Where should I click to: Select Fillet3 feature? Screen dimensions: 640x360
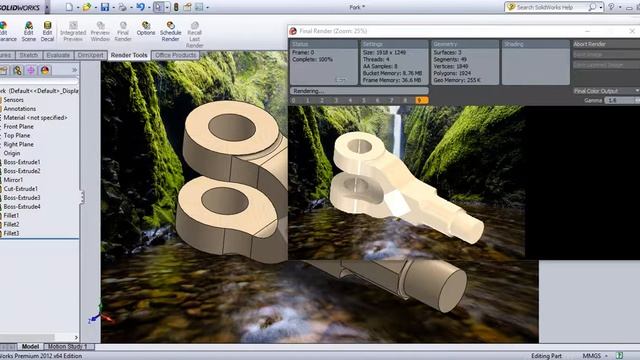(11, 233)
